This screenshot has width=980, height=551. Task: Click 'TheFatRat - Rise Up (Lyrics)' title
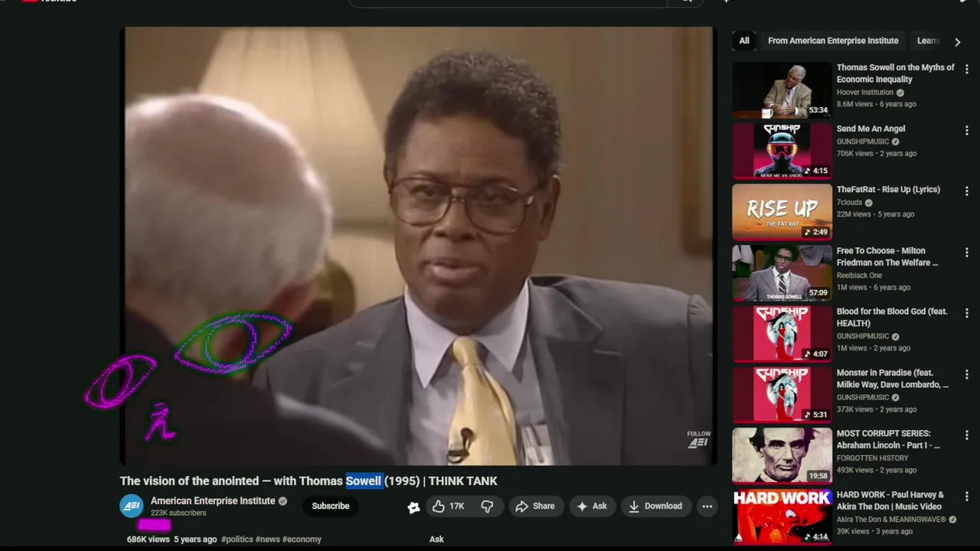[888, 189]
